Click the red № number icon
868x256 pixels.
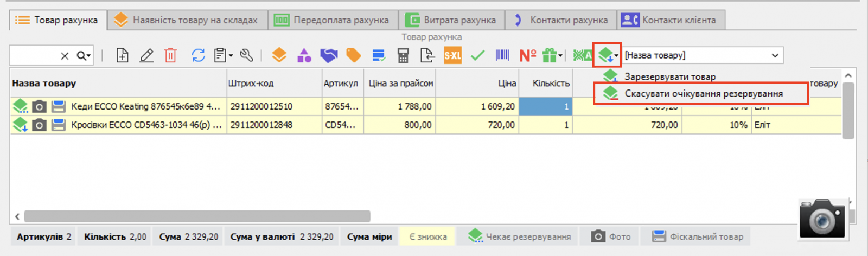click(x=528, y=55)
